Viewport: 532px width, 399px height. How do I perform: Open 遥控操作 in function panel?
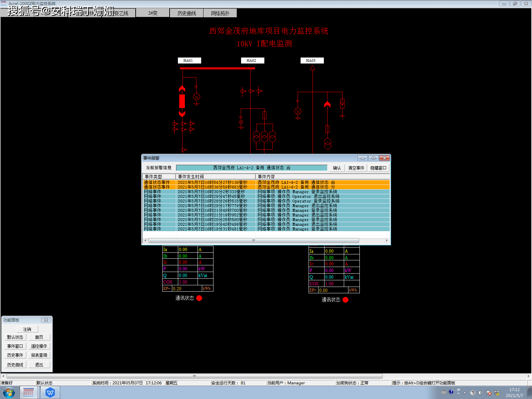point(39,346)
